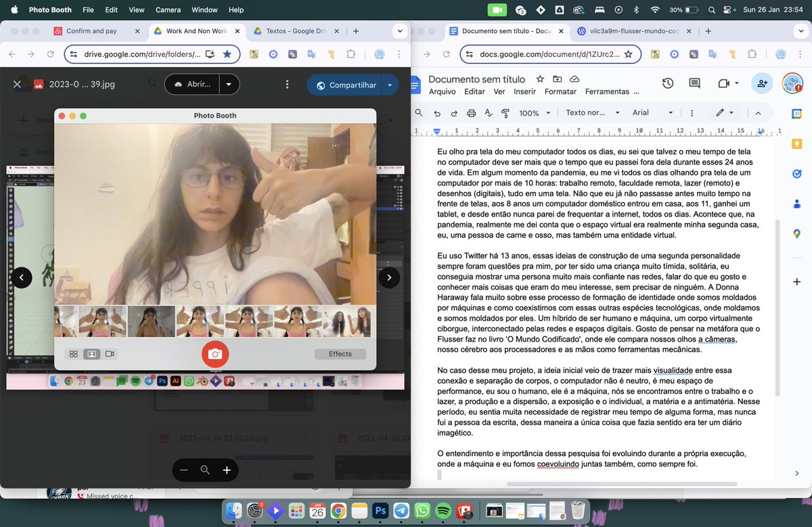Reset zoom with the magnifier in Drive preview
The width and height of the screenshot is (812, 527).
(x=205, y=470)
